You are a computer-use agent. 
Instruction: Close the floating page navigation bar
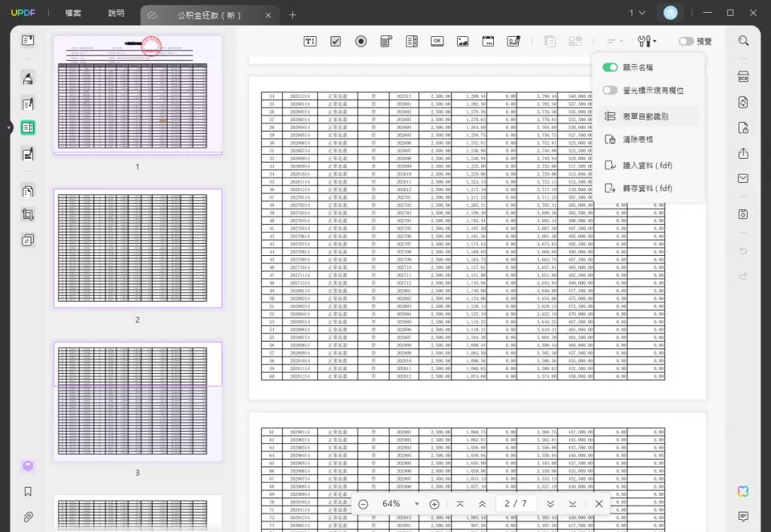pyautogui.click(x=599, y=503)
